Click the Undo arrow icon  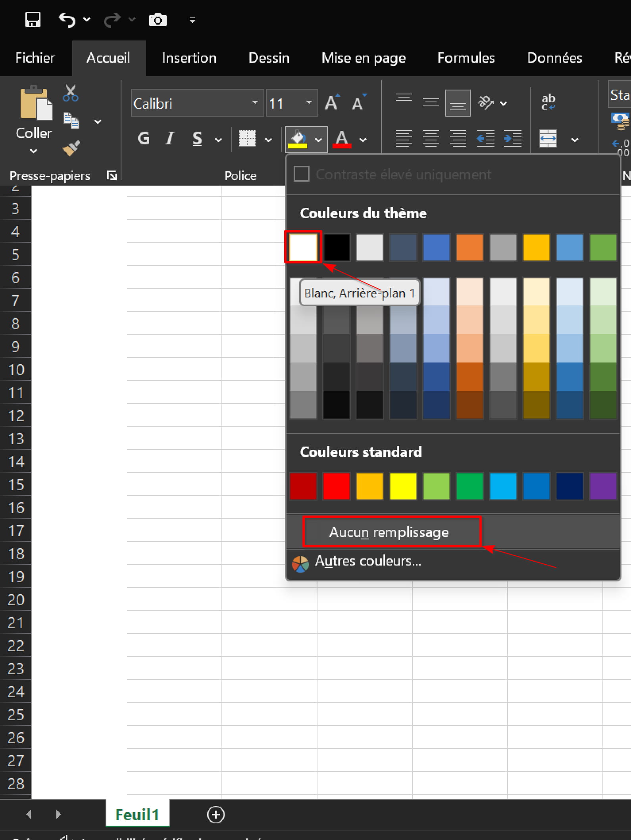67,19
